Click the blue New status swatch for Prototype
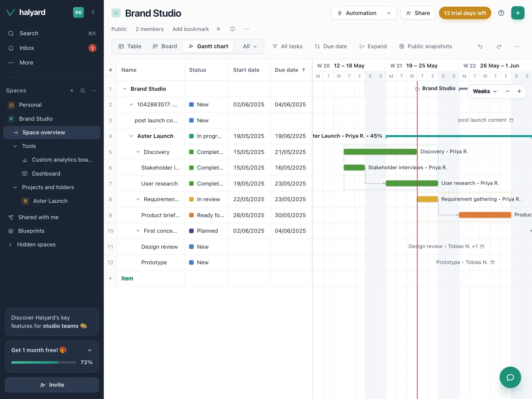The image size is (532, 399). click(192, 262)
